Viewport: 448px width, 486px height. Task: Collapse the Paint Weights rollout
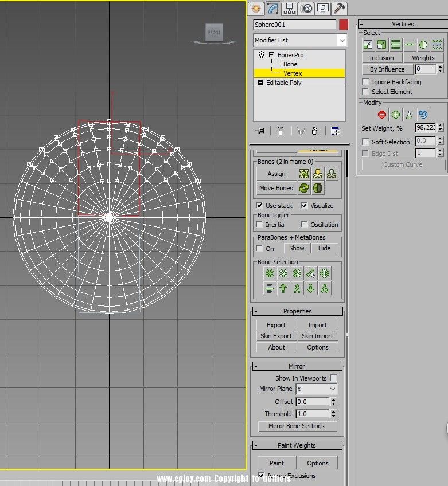click(x=297, y=445)
